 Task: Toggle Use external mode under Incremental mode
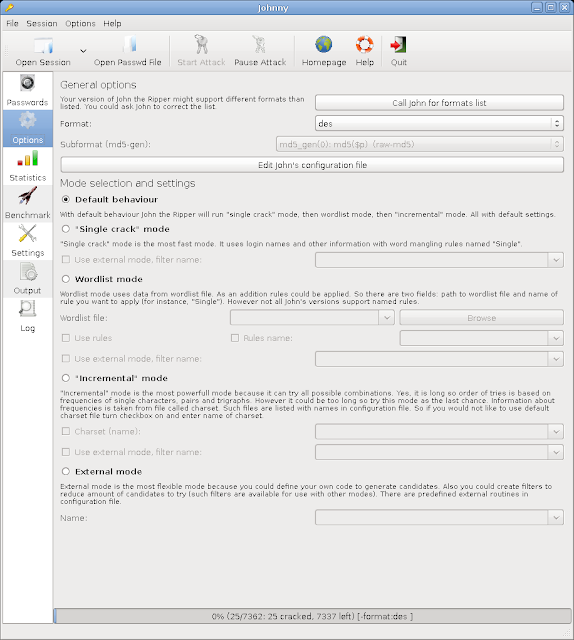click(x=66, y=452)
